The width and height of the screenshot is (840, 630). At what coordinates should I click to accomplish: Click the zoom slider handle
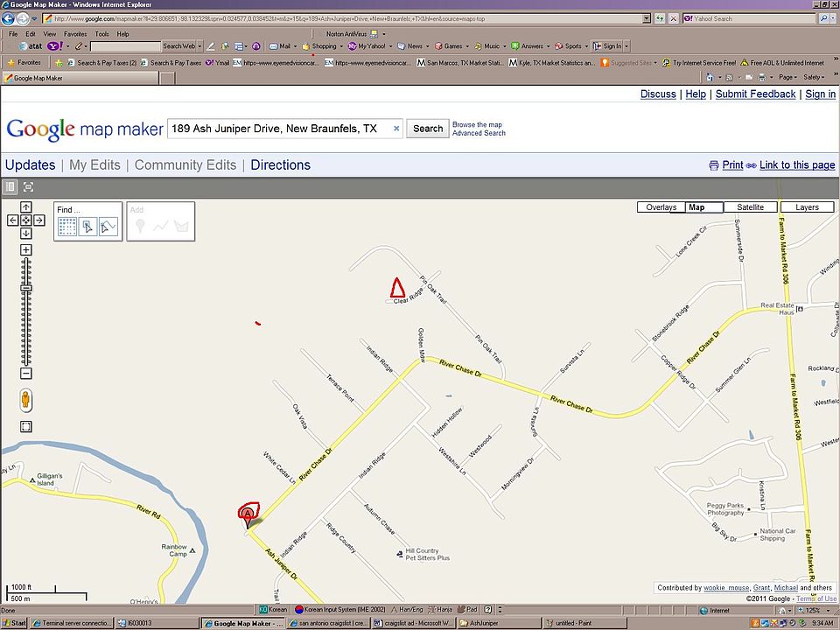(25, 288)
